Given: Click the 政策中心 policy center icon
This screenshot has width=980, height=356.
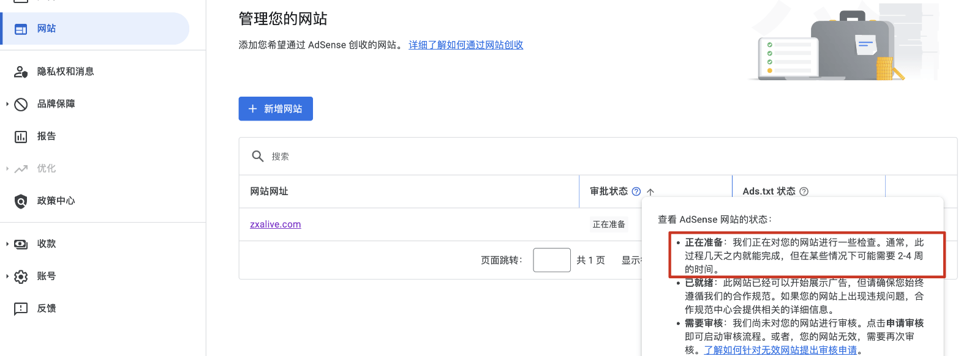Looking at the screenshot, I should [20, 201].
